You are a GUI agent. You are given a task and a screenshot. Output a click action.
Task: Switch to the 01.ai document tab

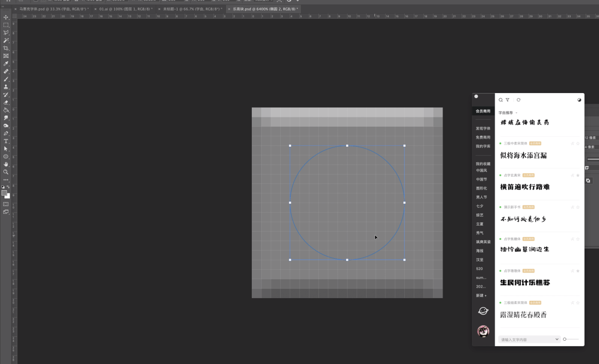pyautogui.click(x=124, y=9)
